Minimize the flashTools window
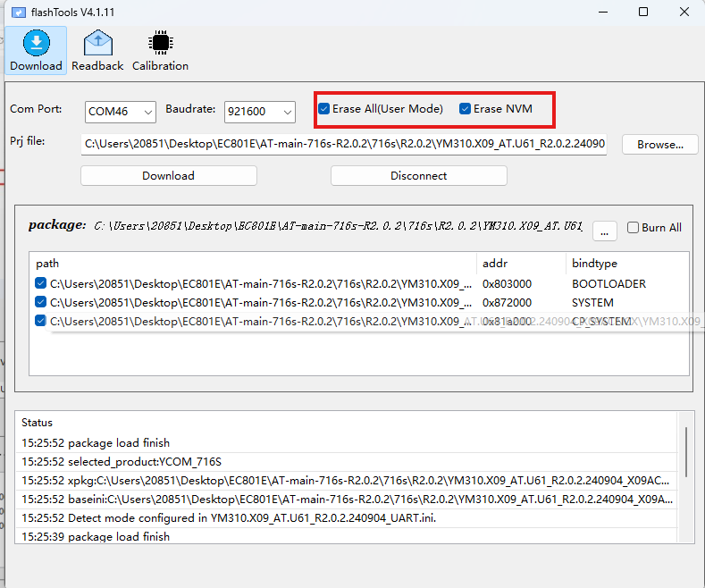 point(601,13)
